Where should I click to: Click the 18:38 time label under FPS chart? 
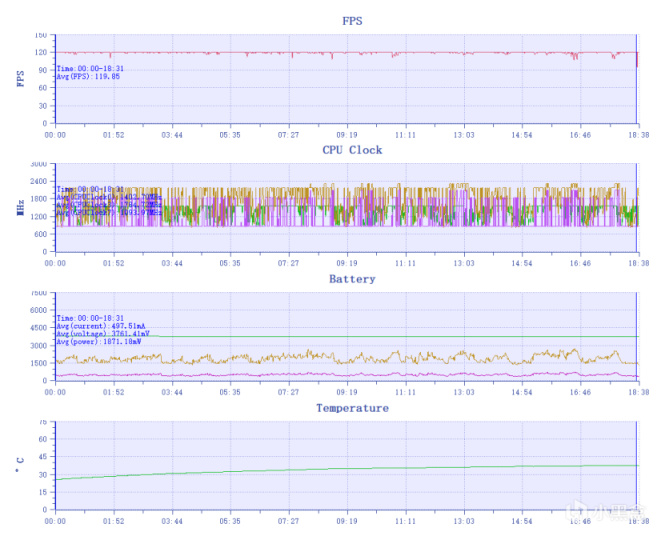tap(639, 135)
